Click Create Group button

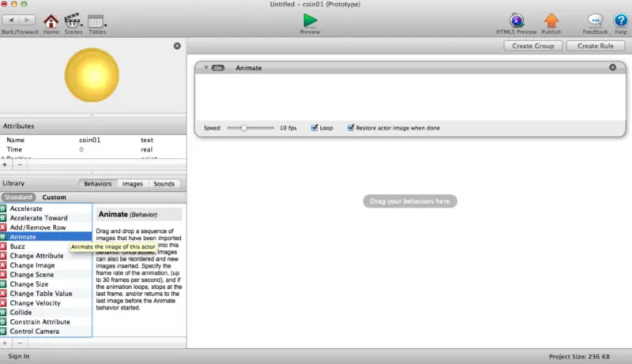point(532,46)
